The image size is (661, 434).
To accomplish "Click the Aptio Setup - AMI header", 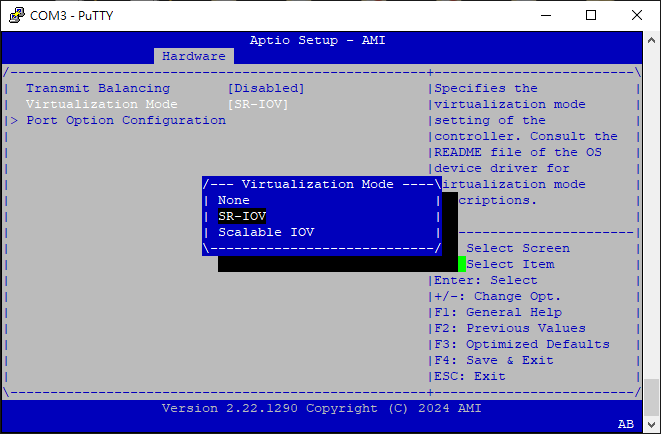I will pos(317,40).
